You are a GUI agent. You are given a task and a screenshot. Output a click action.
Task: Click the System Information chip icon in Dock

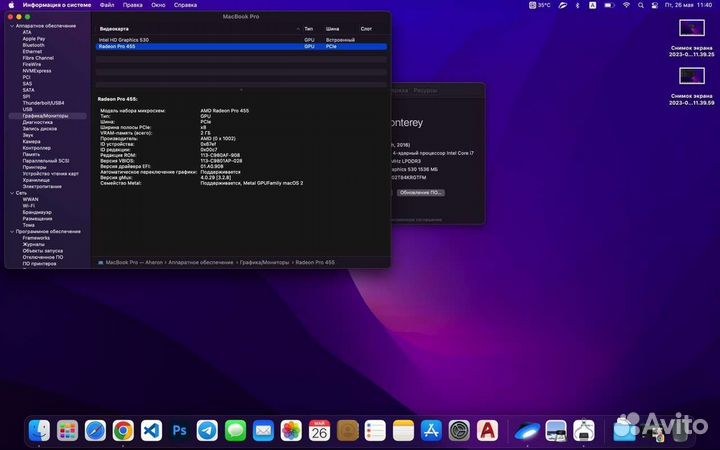(584, 431)
